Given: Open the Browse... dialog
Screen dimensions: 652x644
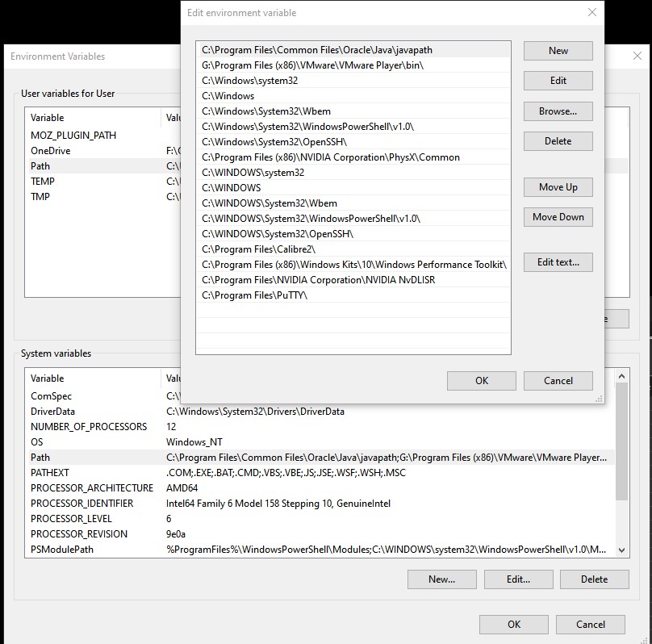Looking at the screenshot, I should [x=558, y=111].
